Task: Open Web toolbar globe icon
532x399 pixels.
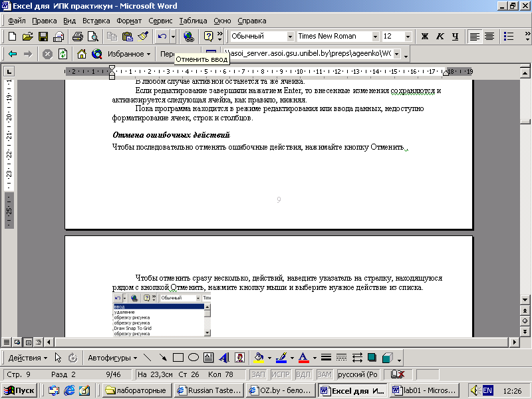Action: [x=188, y=37]
